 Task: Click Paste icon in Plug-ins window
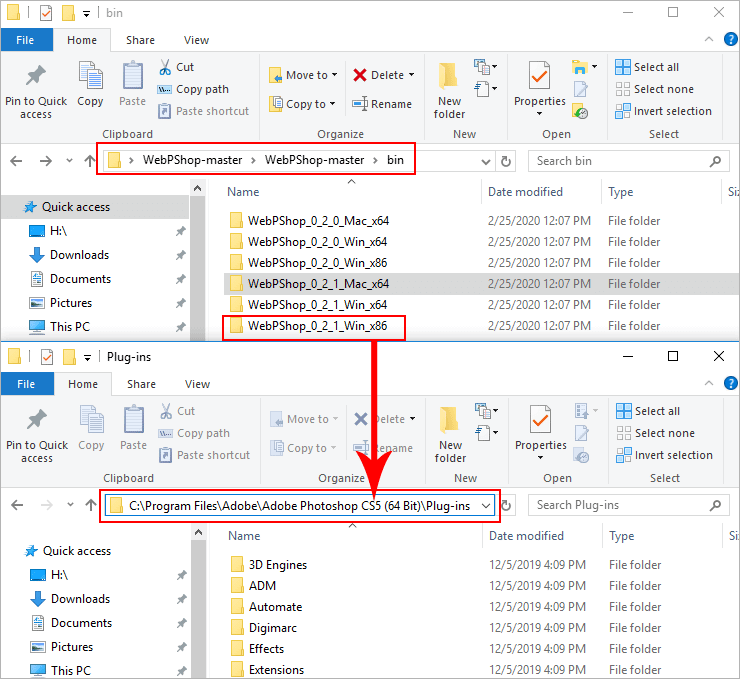tap(134, 419)
